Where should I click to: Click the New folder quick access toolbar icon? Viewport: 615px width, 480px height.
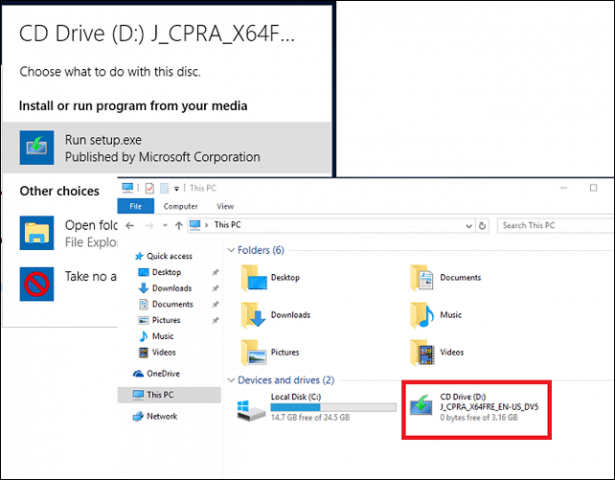(164, 188)
